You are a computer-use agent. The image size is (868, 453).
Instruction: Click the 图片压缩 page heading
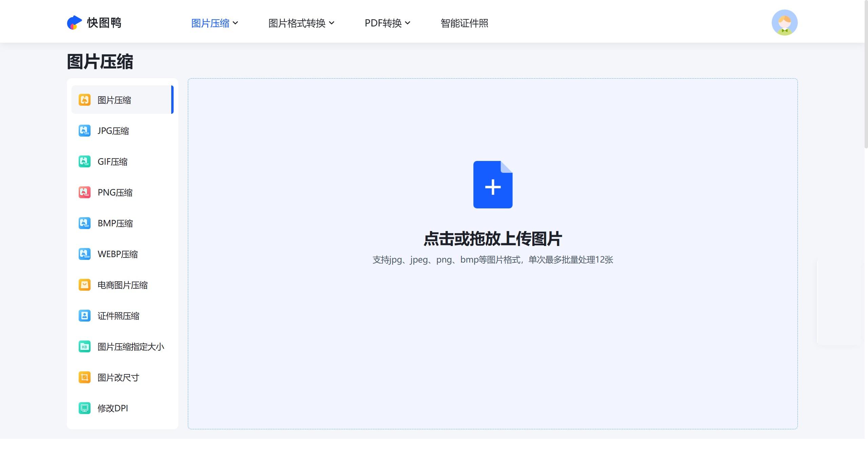[x=100, y=62]
